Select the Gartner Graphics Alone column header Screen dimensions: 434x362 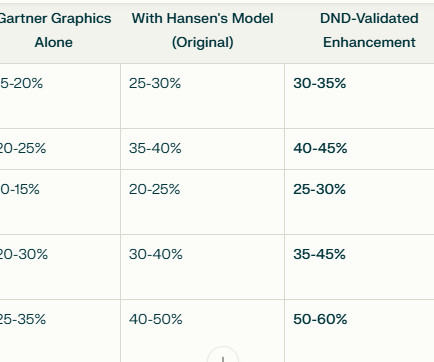coord(54,30)
